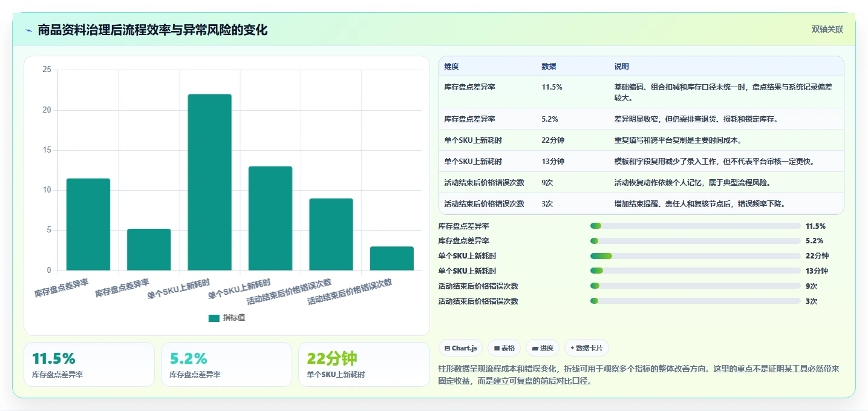Click the 11.5% cell in the table
868x411 pixels.
(x=552, y=87)
